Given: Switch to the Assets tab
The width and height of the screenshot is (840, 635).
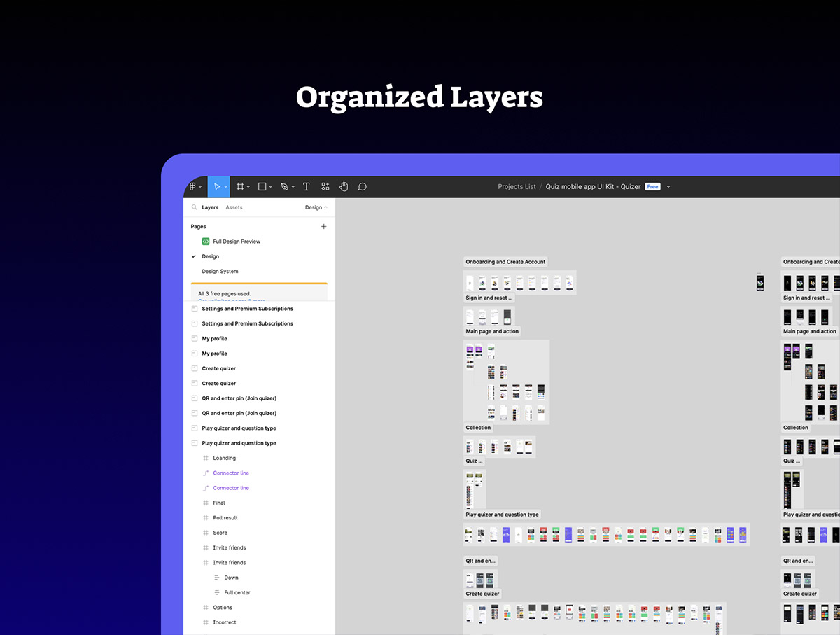Looking at the screenshot, I should point(234,207).
